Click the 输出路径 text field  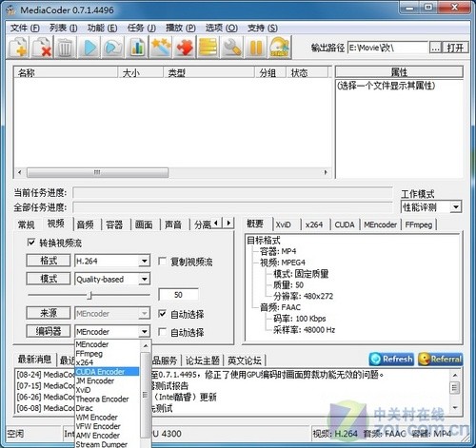(x=387, y=48)
